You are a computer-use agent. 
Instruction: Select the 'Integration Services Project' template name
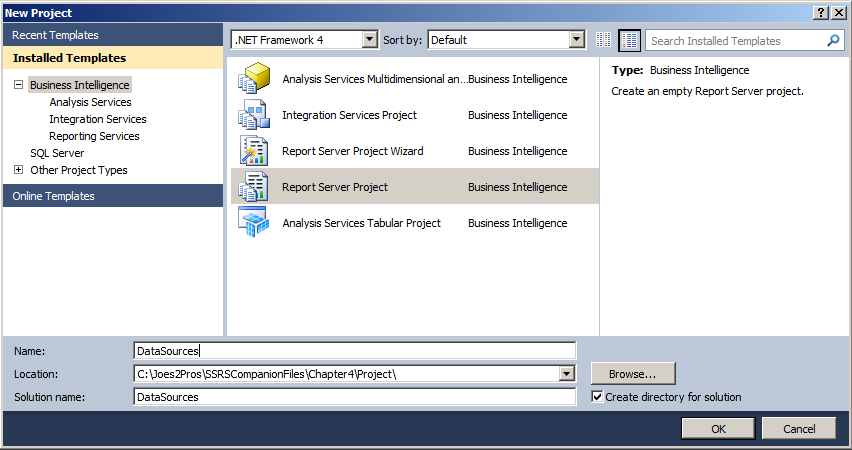coord(349,115)
